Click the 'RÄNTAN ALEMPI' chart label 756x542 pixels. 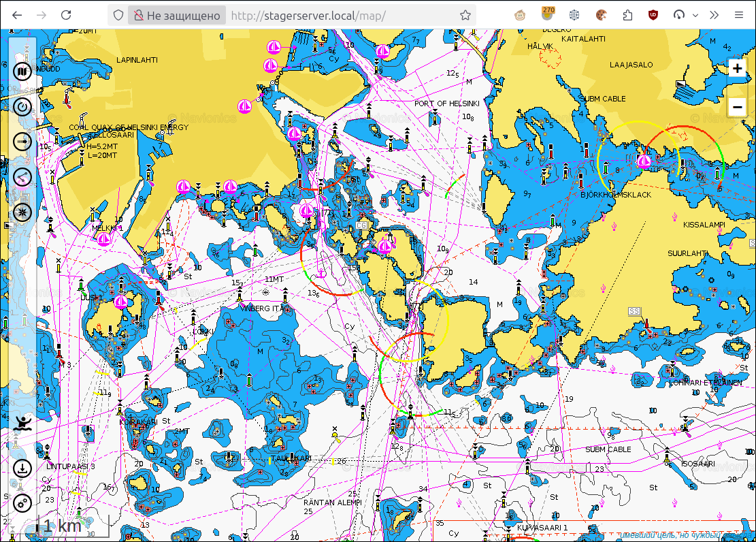(333, 503)
